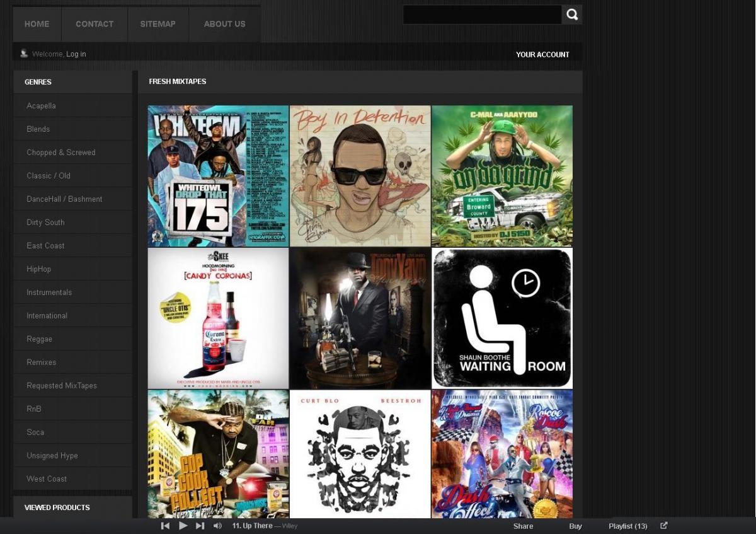Click the search input field

click(482, 15)
